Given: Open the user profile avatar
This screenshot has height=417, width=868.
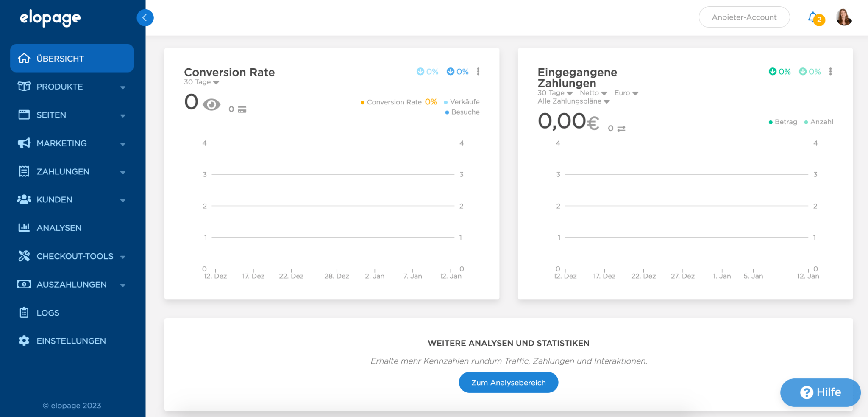Looking at the screenshot, I should point(843,17).
